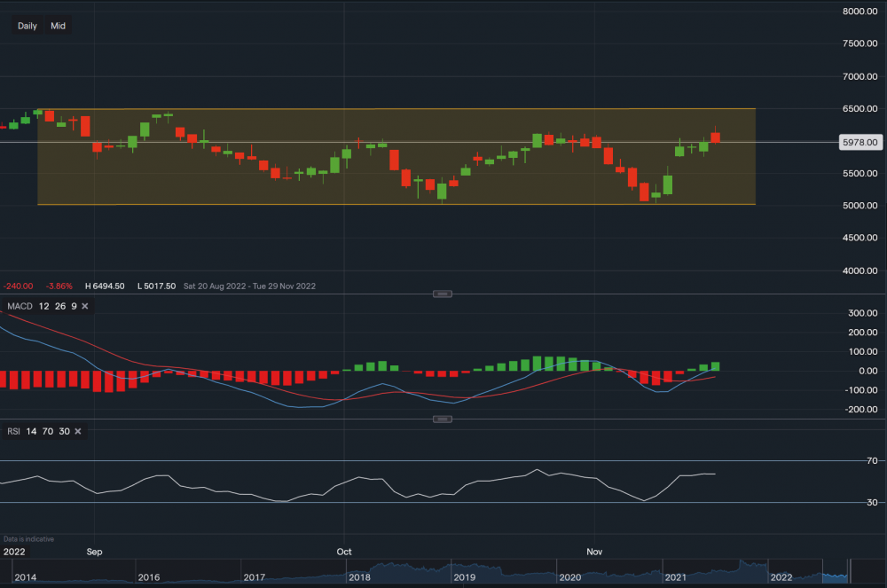Open RSI settings by clicking its label
Viewport: 887px width, 588px height.
coord(12,431)
